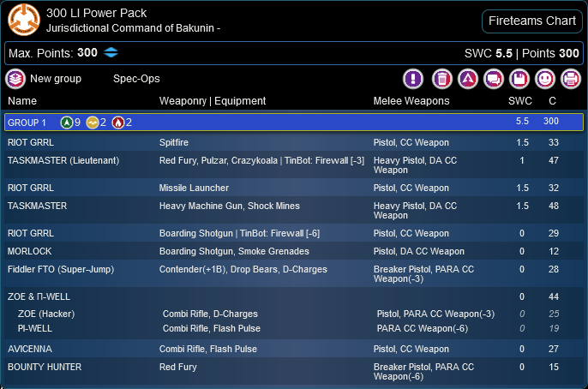Save the list with floppy disk icon
This screenshot has width=588, height=389.
(x=519, y=79)
